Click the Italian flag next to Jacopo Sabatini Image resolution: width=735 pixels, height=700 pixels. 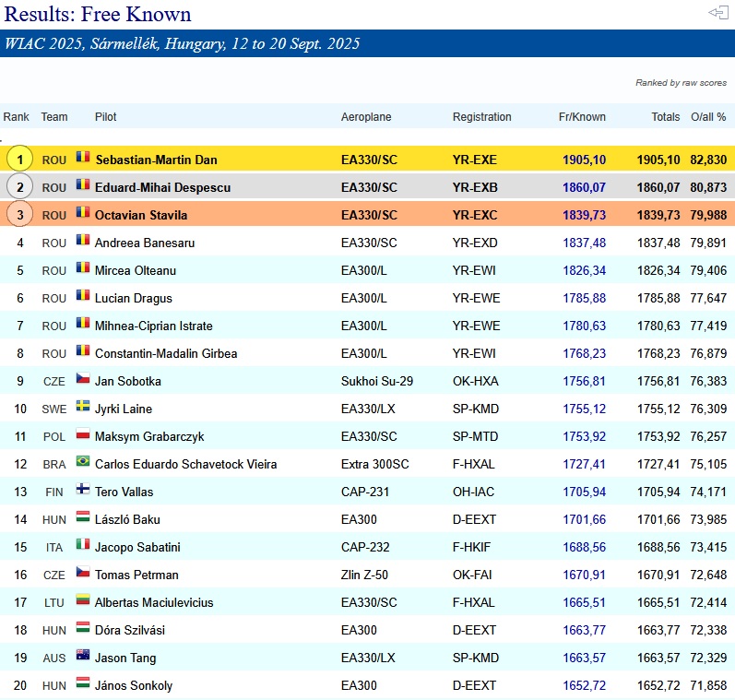(83, 544)
